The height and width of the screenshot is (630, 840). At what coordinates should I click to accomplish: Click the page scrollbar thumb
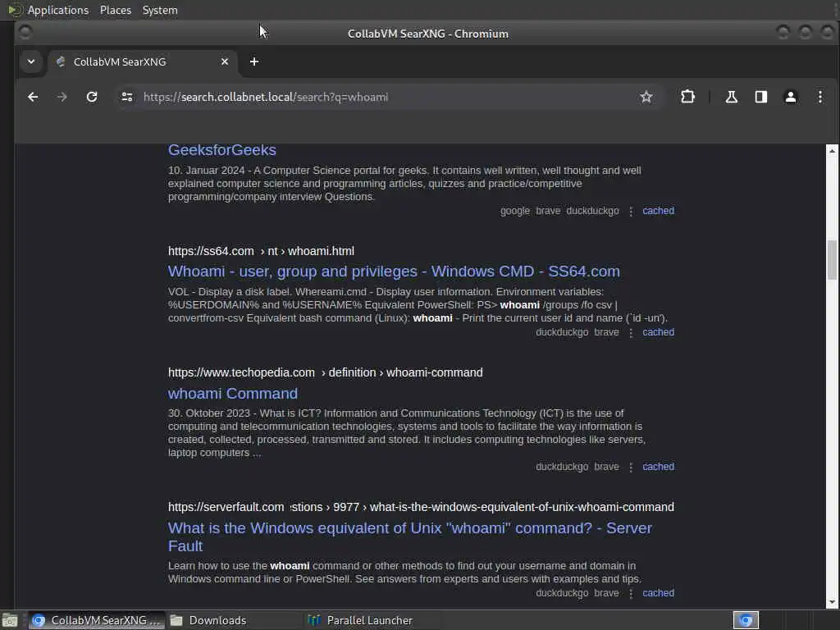pos(832,260)
